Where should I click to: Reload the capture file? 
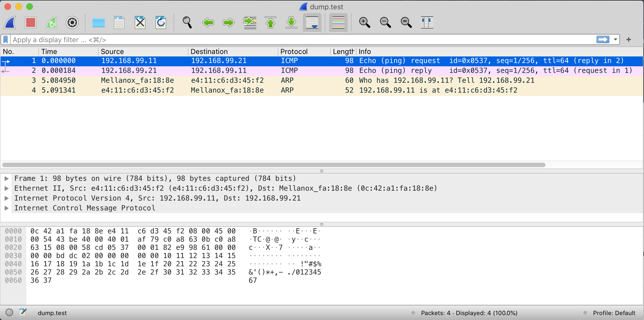(161, 22)
